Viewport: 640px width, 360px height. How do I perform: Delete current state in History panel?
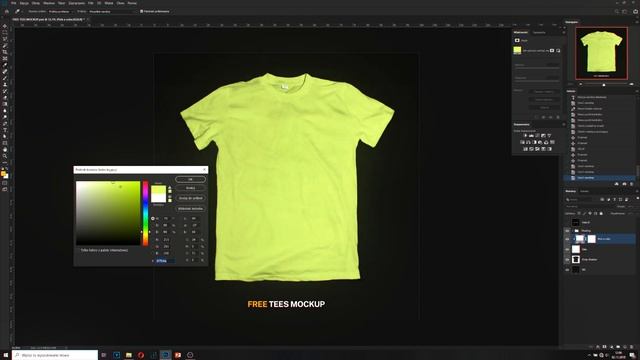(631, 184)
